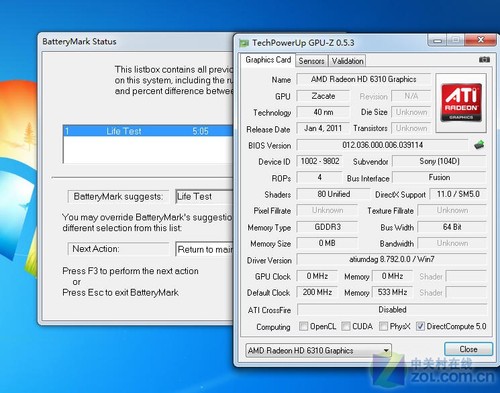500x393 pixels.
Task: Click the Shaders value 80 Unified
Action: 333,194
